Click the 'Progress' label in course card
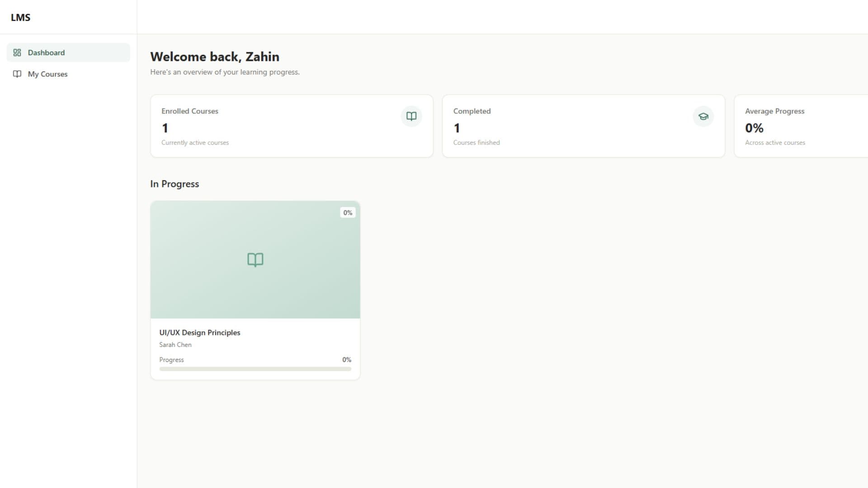Viewport: 868px width, 488px height. pos(171,360)
